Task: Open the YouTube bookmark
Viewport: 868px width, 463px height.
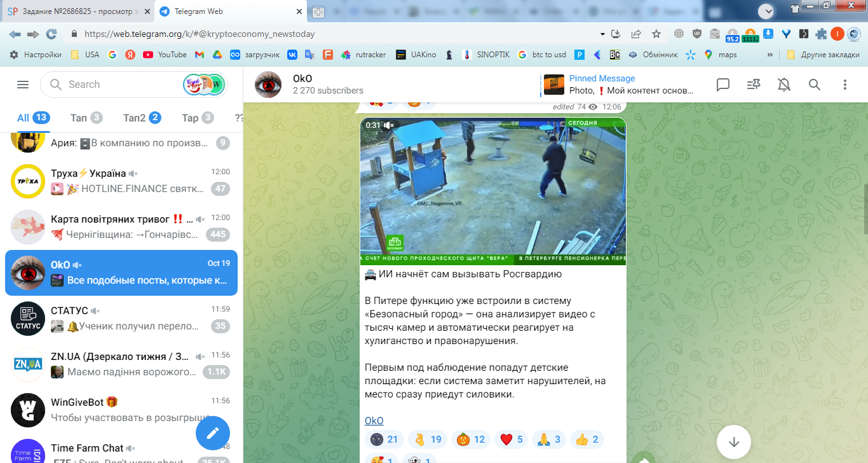Action: (x=165, y=55)
